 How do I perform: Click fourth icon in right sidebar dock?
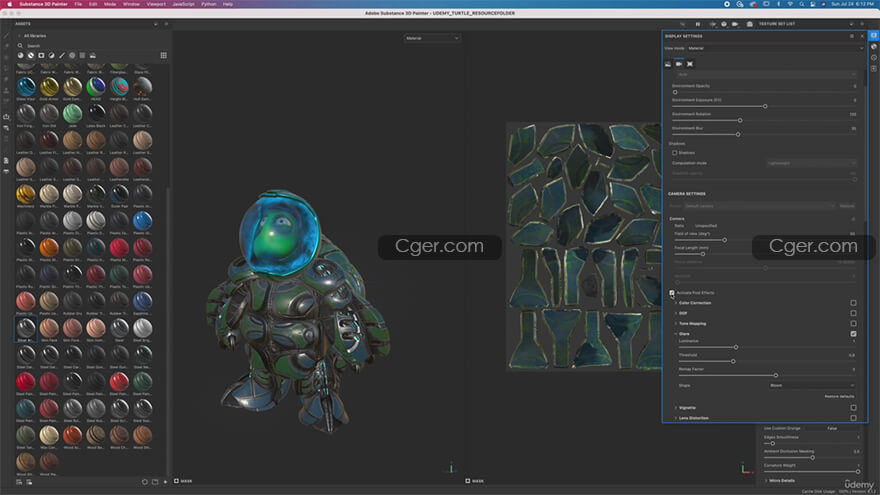pos(873,68)
